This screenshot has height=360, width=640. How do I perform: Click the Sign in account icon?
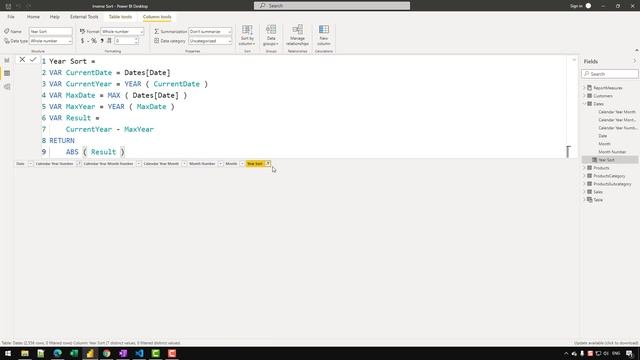[x=588, y=6]
